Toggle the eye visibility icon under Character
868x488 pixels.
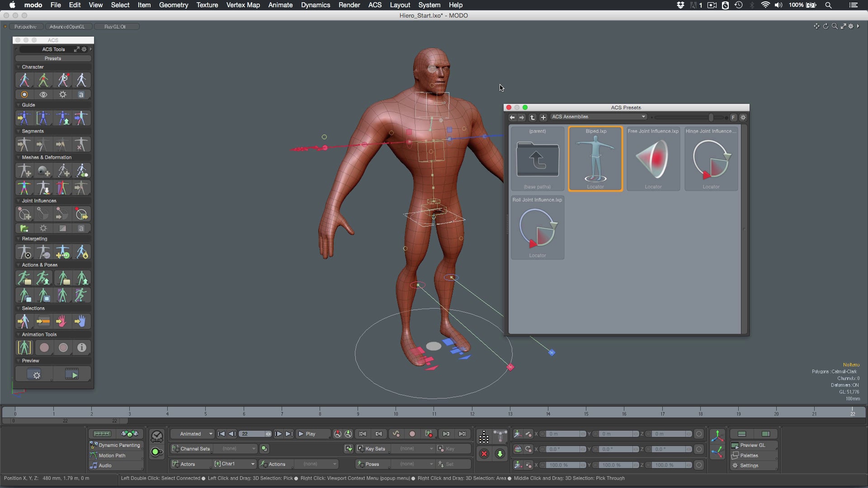coord(43,95)
